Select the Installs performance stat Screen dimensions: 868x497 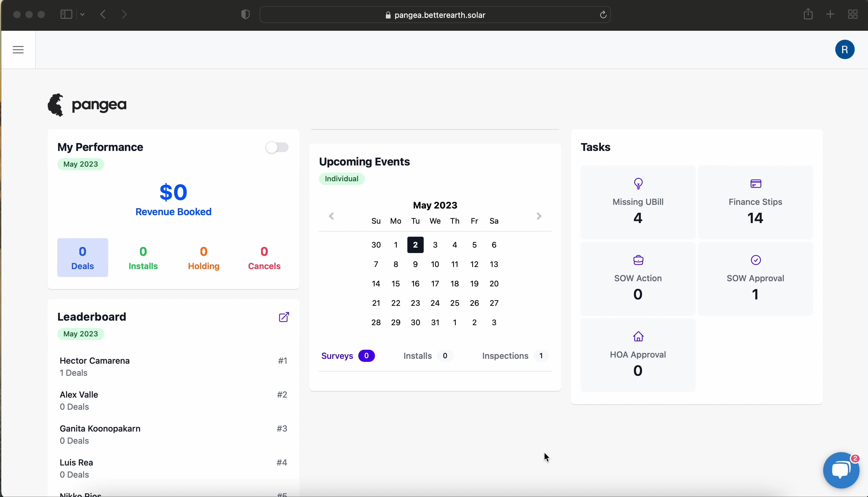143,258
